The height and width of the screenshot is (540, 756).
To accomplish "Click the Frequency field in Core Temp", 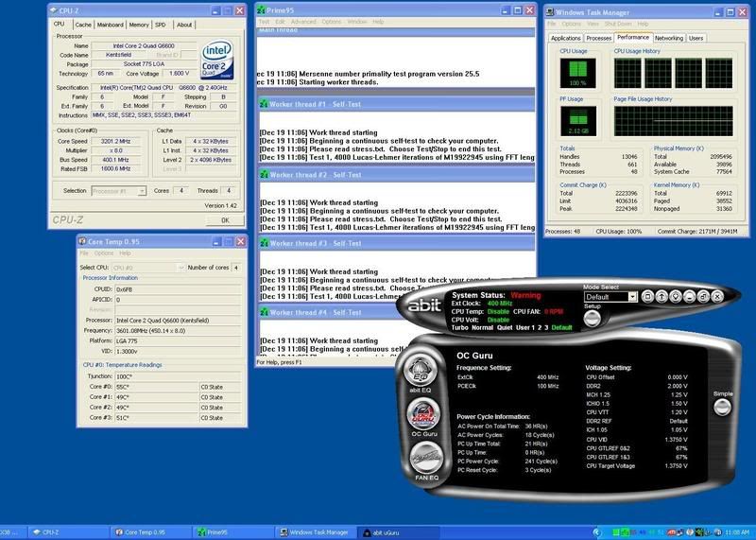I will (x=178, y=331).
